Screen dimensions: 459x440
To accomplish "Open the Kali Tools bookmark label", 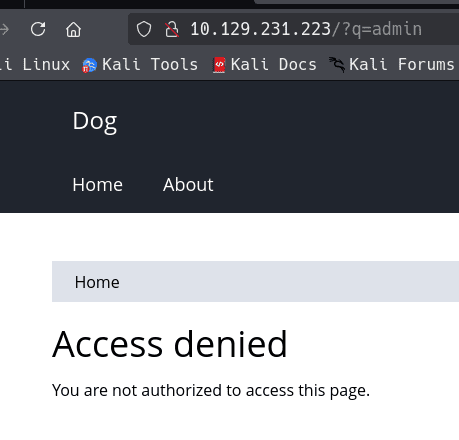I will click(150, 64).
